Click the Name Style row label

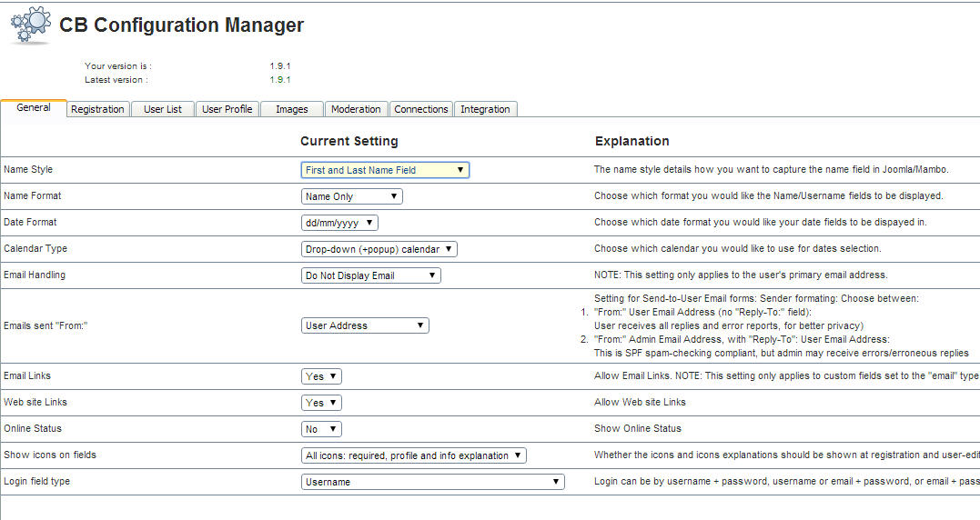tap(28, 169)
